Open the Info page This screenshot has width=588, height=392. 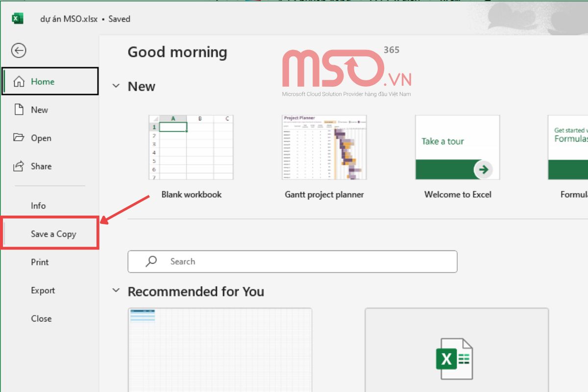click(x=50, y=206)
